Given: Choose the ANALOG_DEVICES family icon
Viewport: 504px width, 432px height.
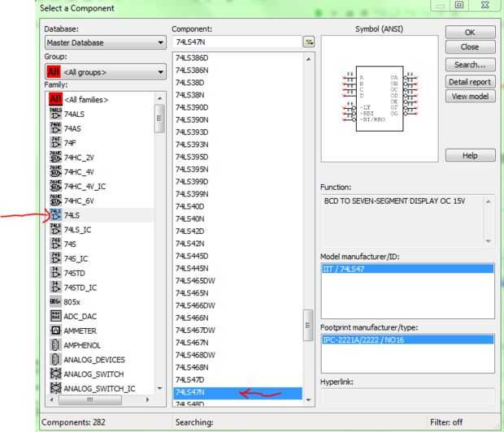Looking at the screenshot, I should (x=55, y=360).
